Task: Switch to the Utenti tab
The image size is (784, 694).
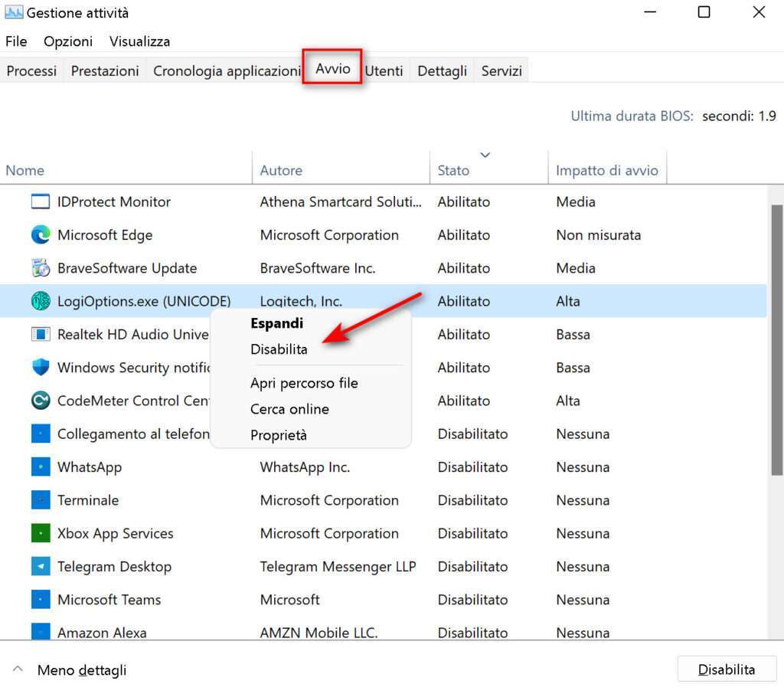Action: [x=384, y=71]
